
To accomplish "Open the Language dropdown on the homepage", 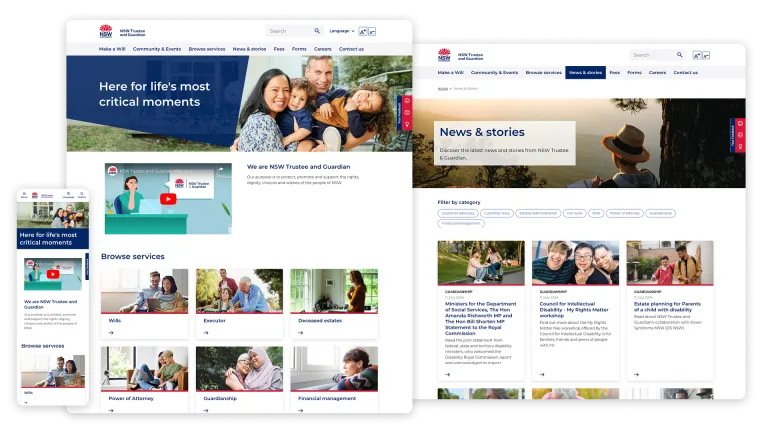I will (x=342, y=31).
